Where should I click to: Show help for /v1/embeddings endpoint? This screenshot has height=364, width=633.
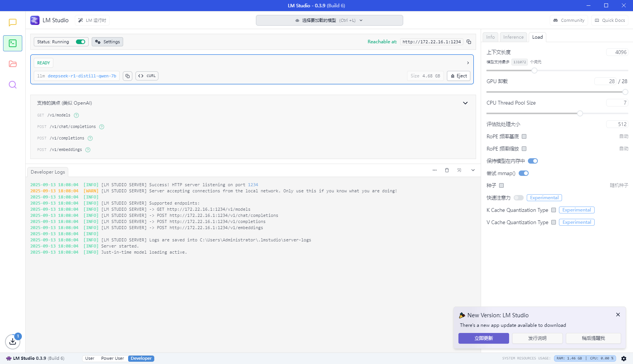(x=88, y=150)
